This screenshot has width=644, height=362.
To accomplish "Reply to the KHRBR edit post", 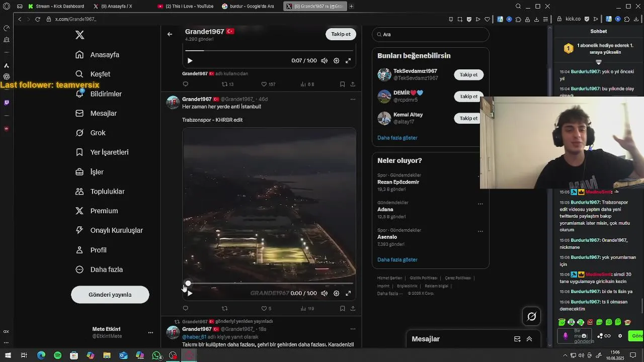I will pyautogui.click(x=185, y=308).
